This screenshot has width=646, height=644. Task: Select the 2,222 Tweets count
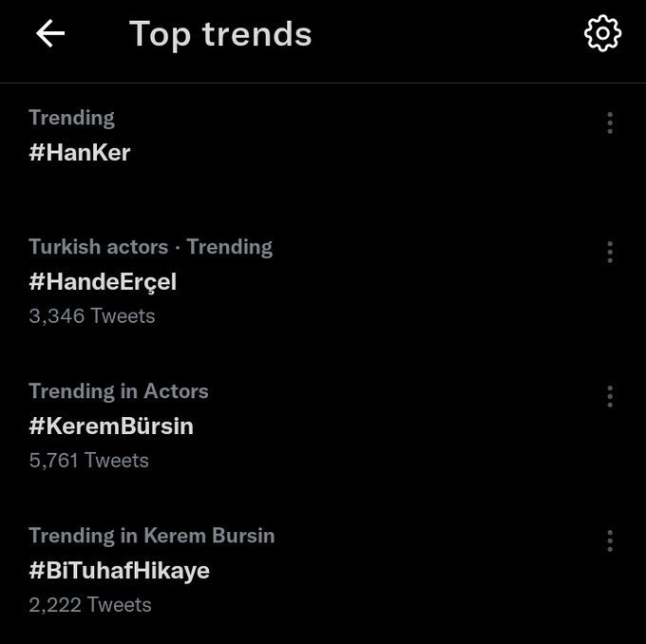click(x=89, y=604)
